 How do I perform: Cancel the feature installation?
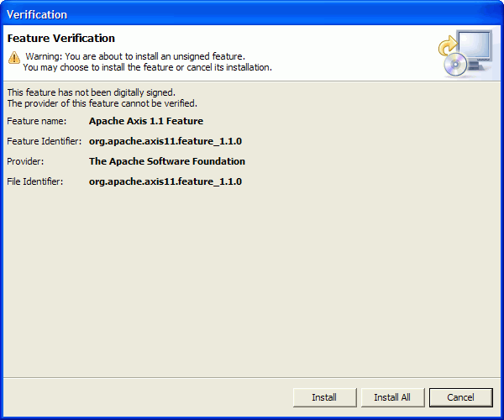click(460, 397)
